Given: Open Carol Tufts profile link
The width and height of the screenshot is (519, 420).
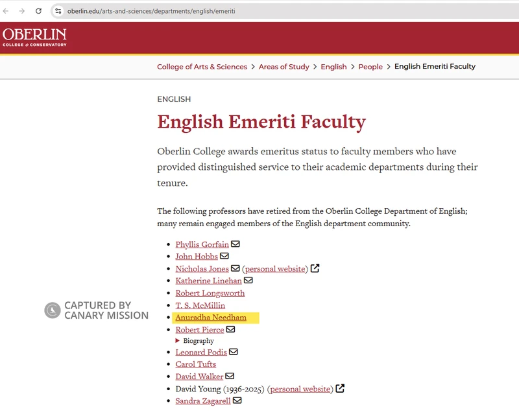Looking at the screenshot, I should click(196, 364).
